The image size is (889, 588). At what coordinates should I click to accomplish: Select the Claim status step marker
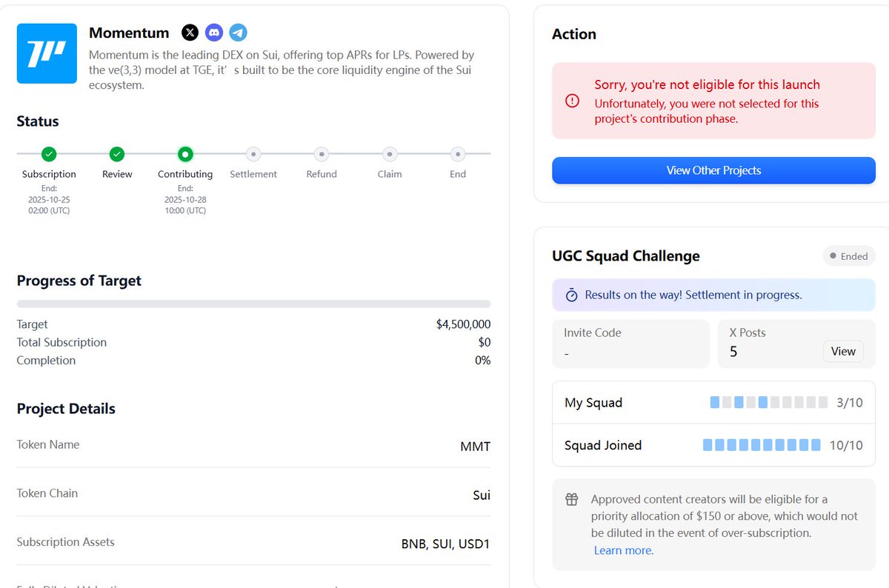[x=390, y=154]
